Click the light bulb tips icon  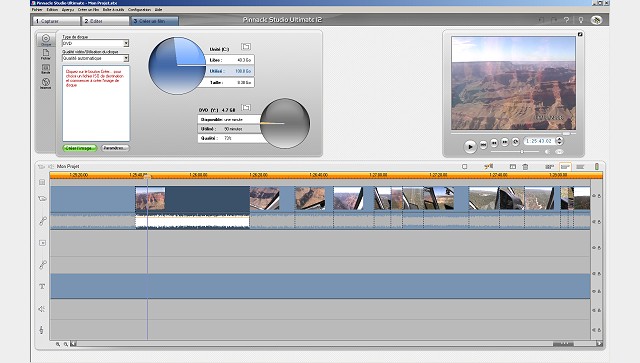point(580,20)
